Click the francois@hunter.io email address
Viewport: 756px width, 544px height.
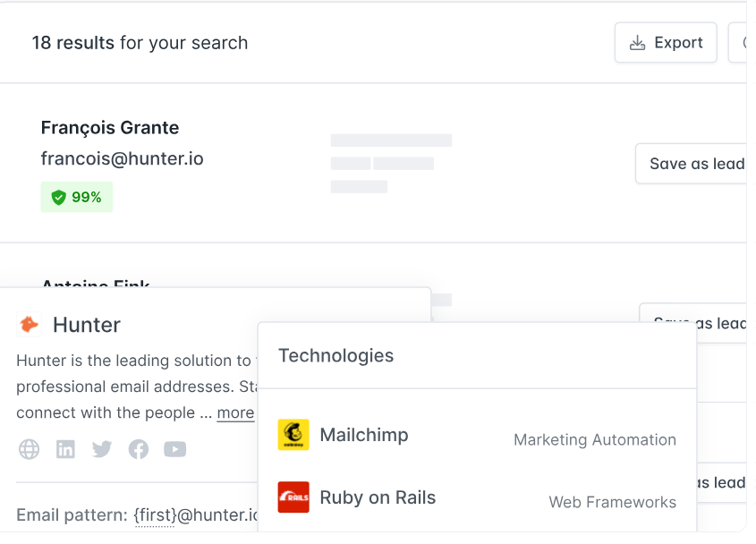pyautogui.click(x=122, y=158)
